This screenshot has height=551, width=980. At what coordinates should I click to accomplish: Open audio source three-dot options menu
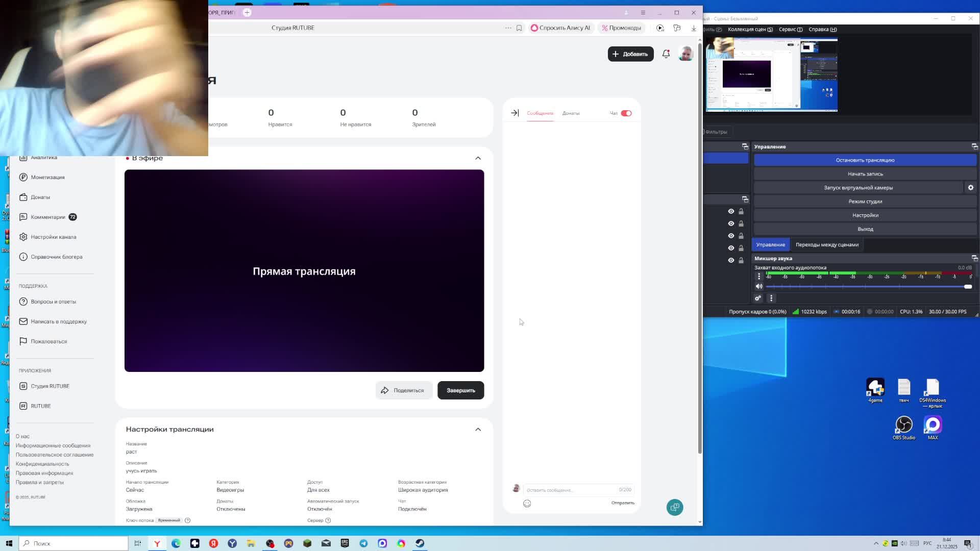[758, 276]
